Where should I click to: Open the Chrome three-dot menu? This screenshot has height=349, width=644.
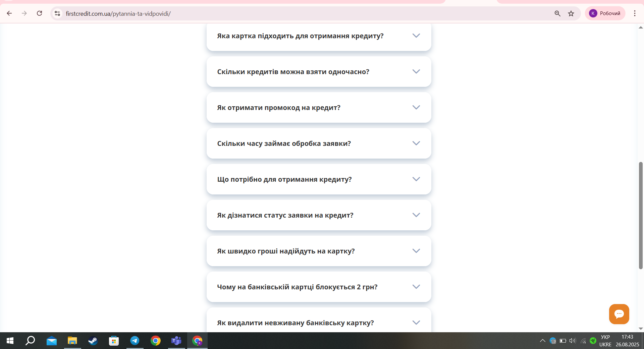[x=635, y=13]
